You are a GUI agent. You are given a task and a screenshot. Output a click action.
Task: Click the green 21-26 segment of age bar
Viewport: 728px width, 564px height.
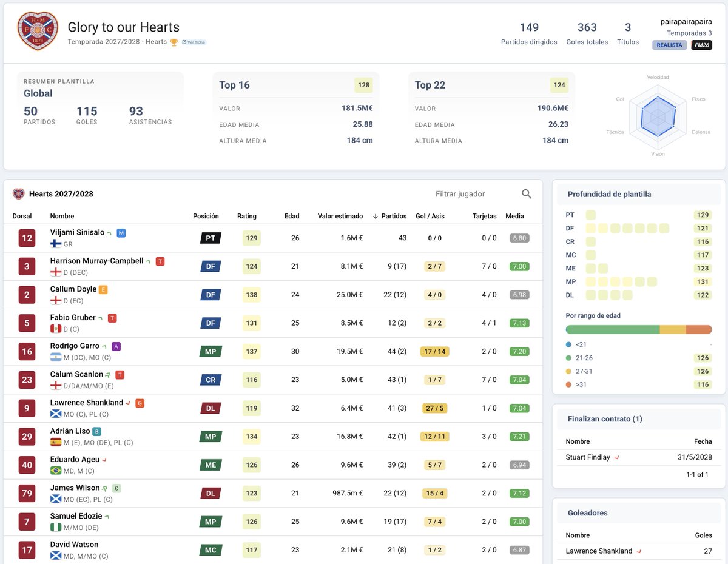tap(613, 329)
